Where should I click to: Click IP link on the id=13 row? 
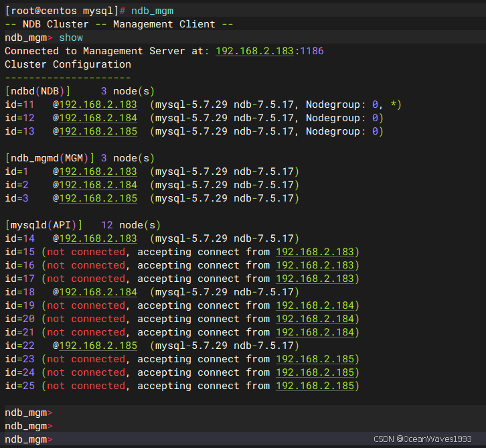(98, 131)
